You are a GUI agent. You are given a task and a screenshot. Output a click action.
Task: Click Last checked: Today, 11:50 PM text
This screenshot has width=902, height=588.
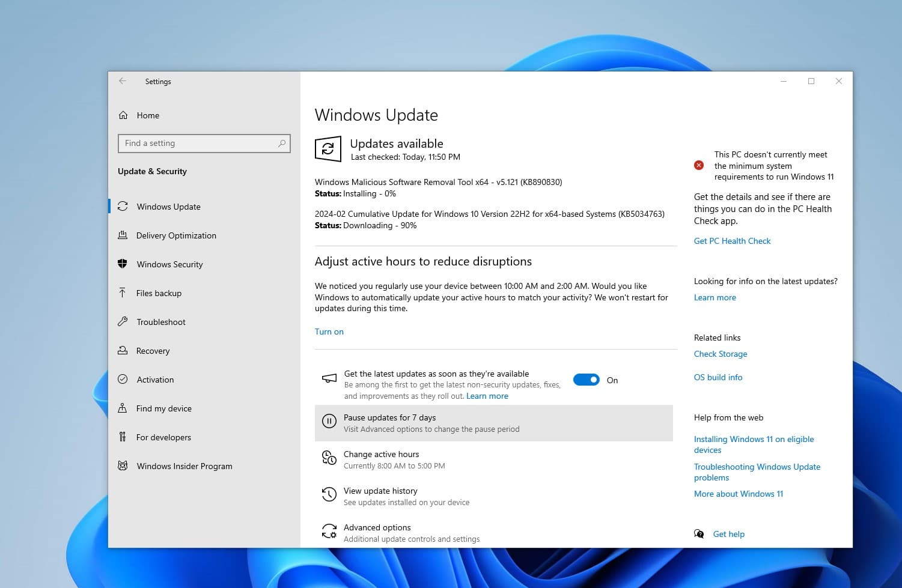(406, 157)
